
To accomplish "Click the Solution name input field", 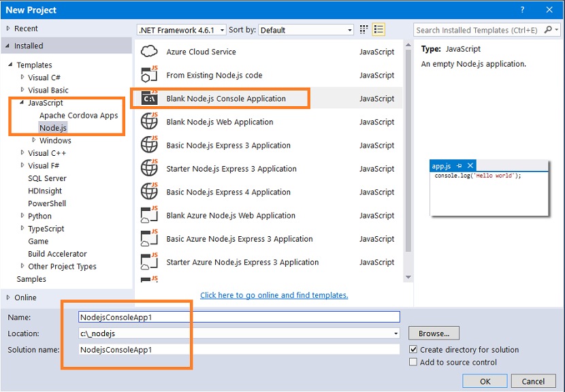I will [x=239, y=350].
